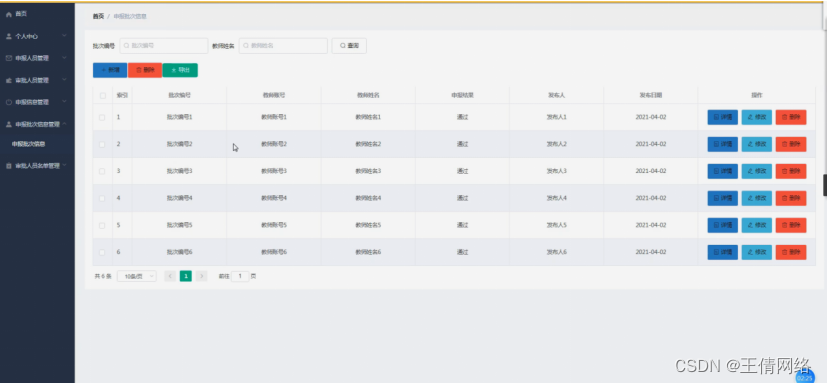Image resolution: width=827 pixels, height=384 pixels.
Task: Focus the 前往 page jump input
Action: pos(240,276)
